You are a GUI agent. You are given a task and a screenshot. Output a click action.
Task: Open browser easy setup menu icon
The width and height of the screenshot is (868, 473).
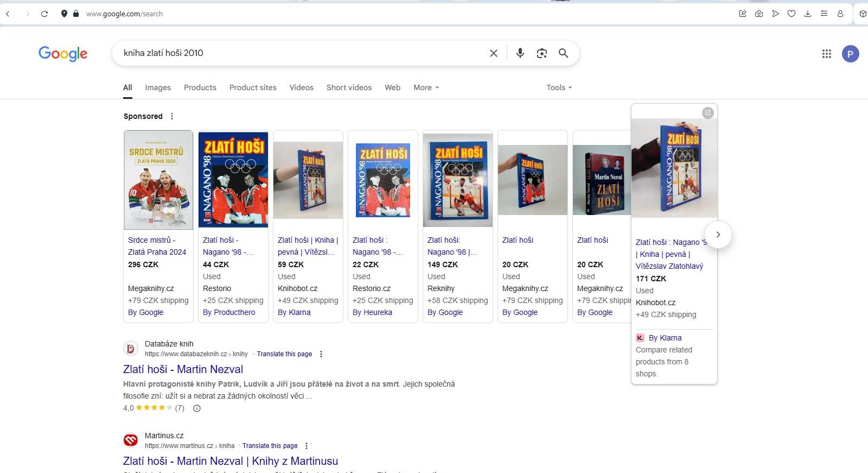coord(824,14)
